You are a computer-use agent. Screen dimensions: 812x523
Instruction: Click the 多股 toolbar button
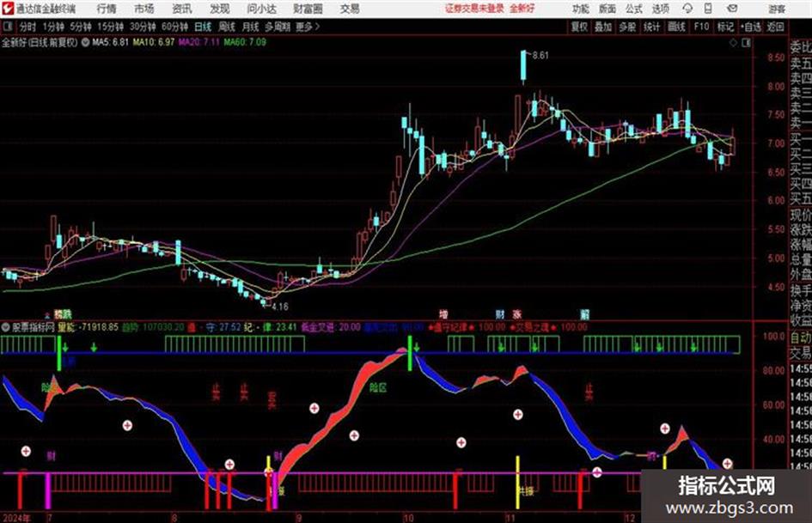pyautogui.click(x=627, y=27)
